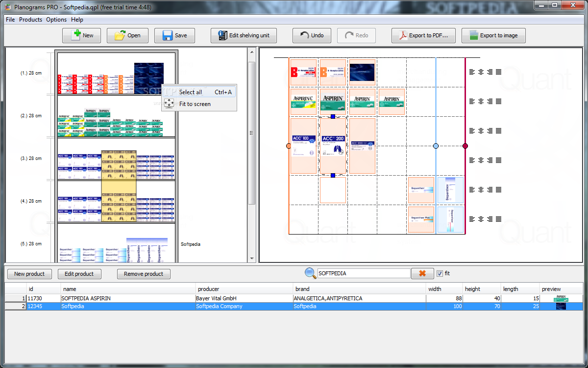Justify icon in the second shelf row
588x368 pixels.
tap(498, 102)
